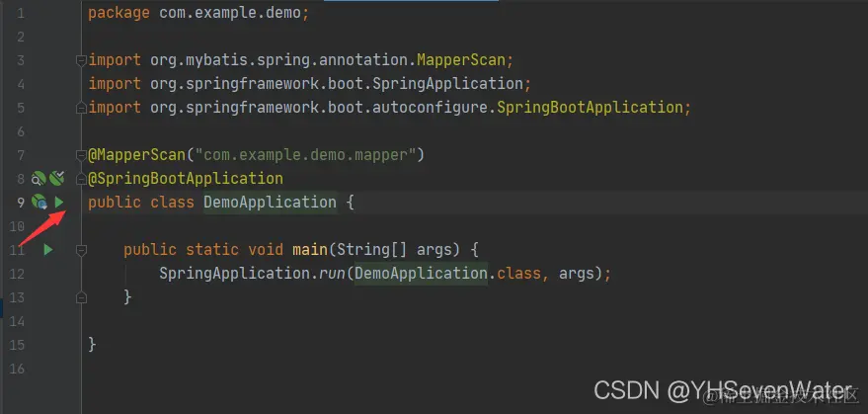Click the fold end marker on line 5
Screen dimensions: 868x414
click(81, 108)
